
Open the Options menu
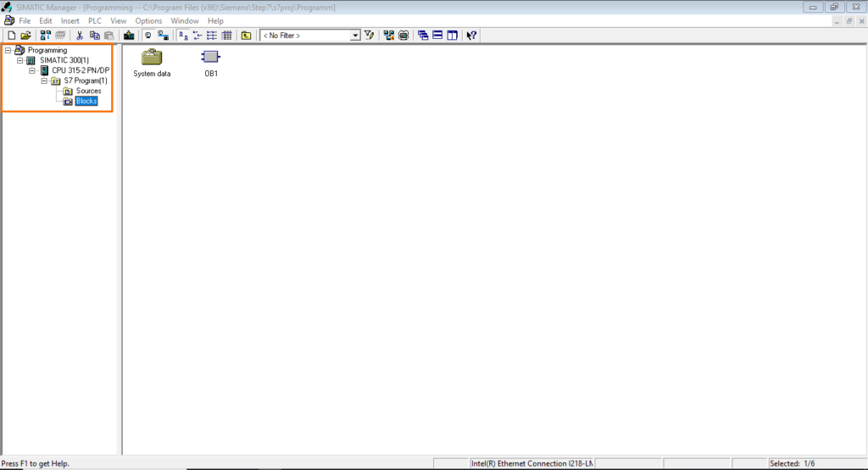(x=148, y=21)
